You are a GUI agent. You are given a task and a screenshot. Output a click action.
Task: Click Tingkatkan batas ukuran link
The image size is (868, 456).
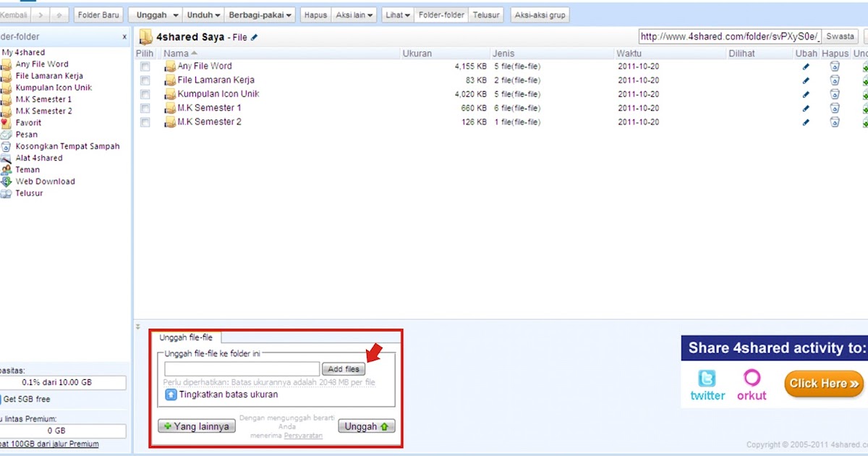(229, 394)
